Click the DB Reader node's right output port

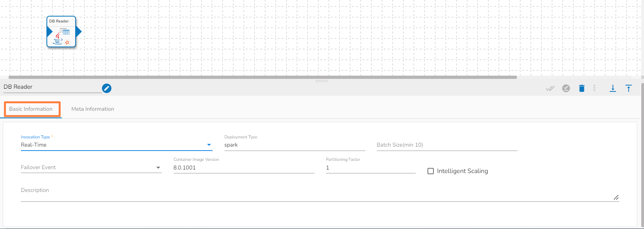[x=79, y=32]
